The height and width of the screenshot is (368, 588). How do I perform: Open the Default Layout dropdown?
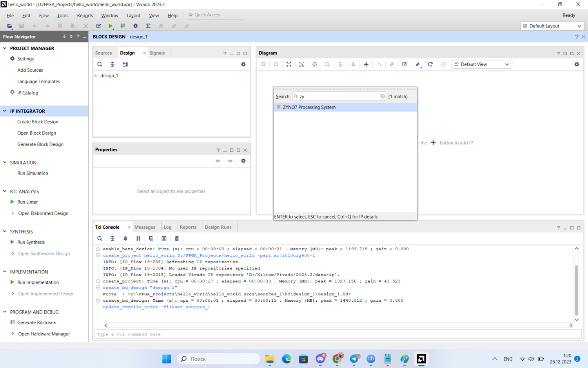coord(552,26)
